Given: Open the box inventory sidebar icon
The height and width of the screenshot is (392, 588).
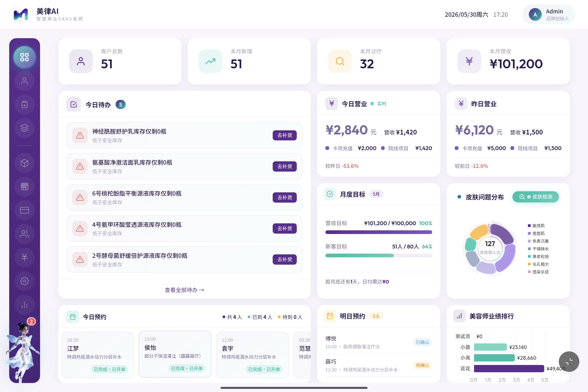Looking at the screenshot, I should [25, 163].
